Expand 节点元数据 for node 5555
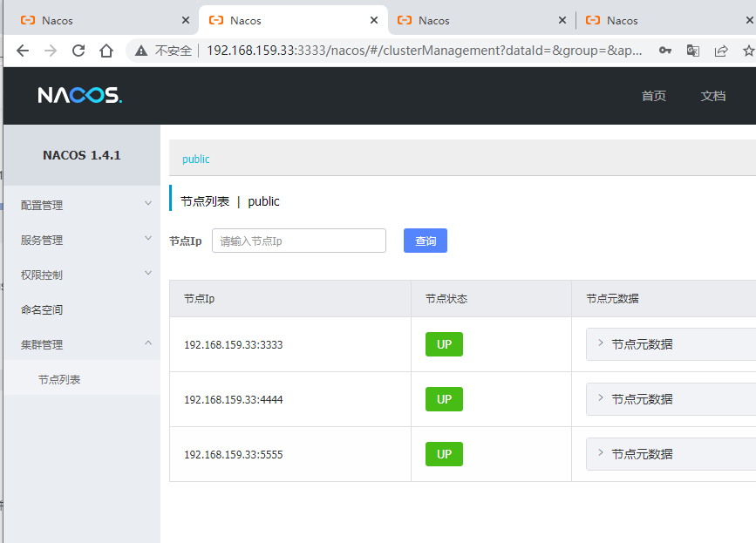This screenshot has height=543, width=756. pos(671,454)
